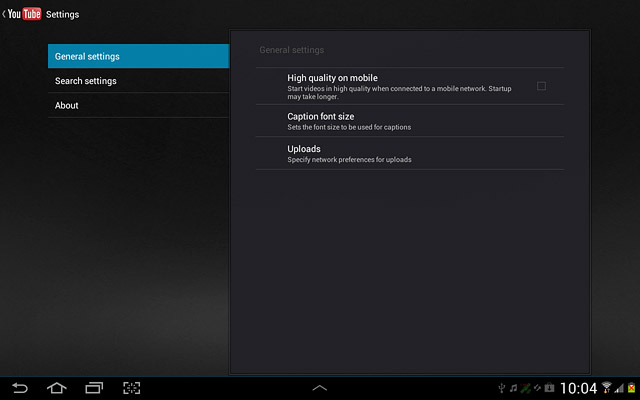Expand the mini apps tray arrow
The height and width of the screenshot is (400, 640).
tap(320, 388)
